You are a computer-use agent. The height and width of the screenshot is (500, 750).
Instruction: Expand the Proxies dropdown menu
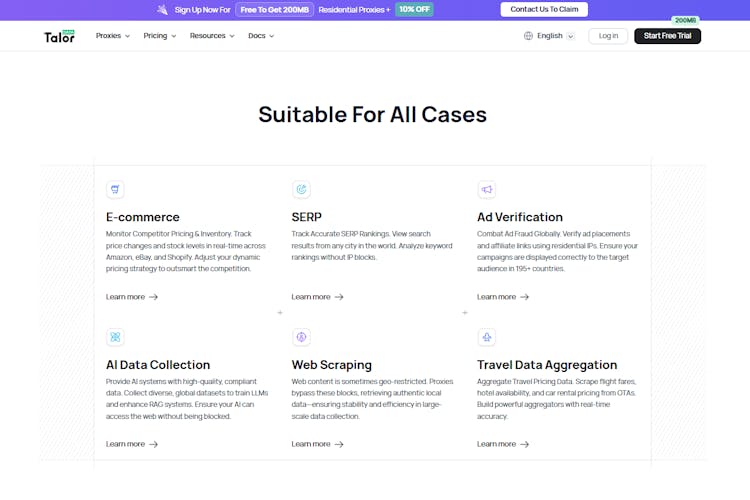coord(112,36)
